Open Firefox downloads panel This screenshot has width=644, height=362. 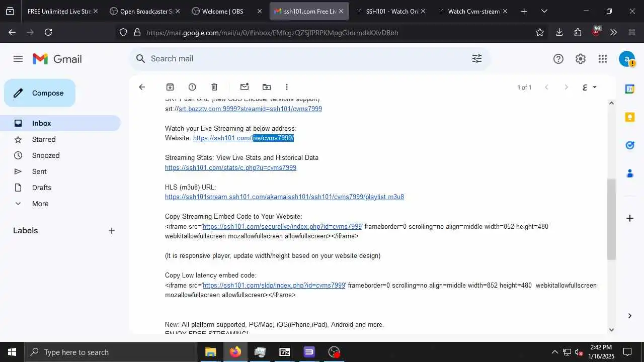(x=559, y=32)
